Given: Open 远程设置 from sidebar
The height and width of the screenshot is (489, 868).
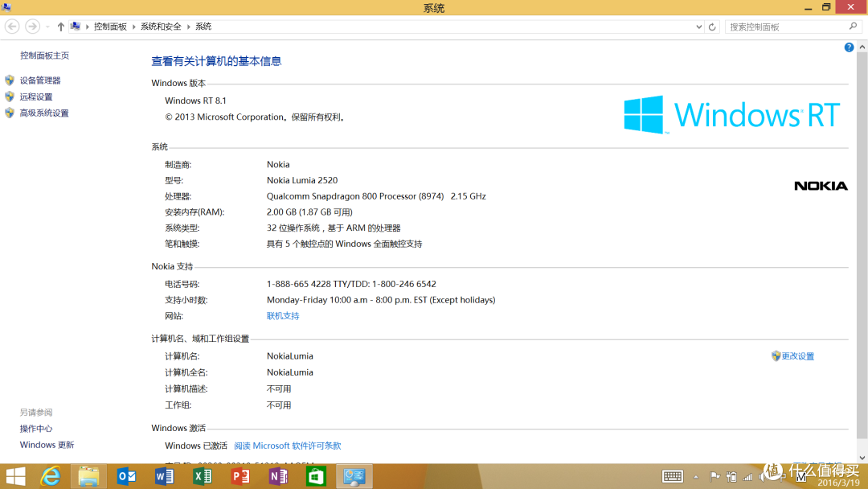Looking at the screenshot, I should click(36, 97).
